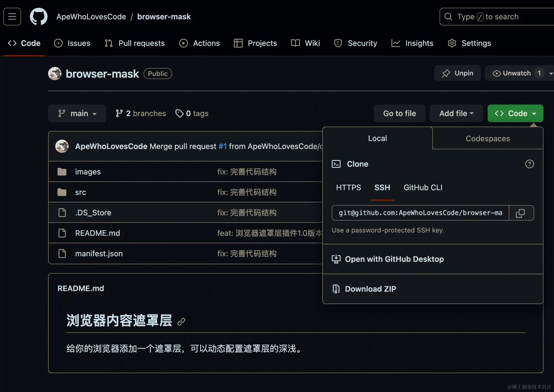This screenshot has height=392, width=554.
Task: Click the README.md file icon
Action: tap(62, 233)
